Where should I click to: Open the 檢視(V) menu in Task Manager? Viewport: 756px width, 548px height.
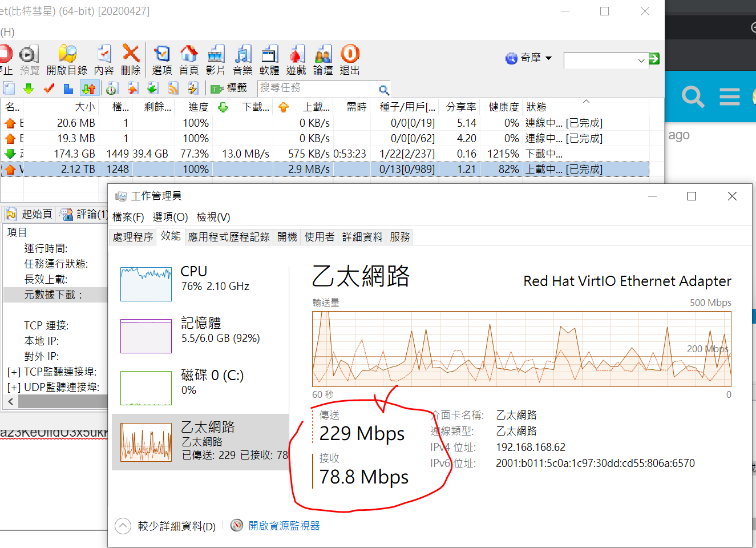pyautogui.click(x=213, y=217)
